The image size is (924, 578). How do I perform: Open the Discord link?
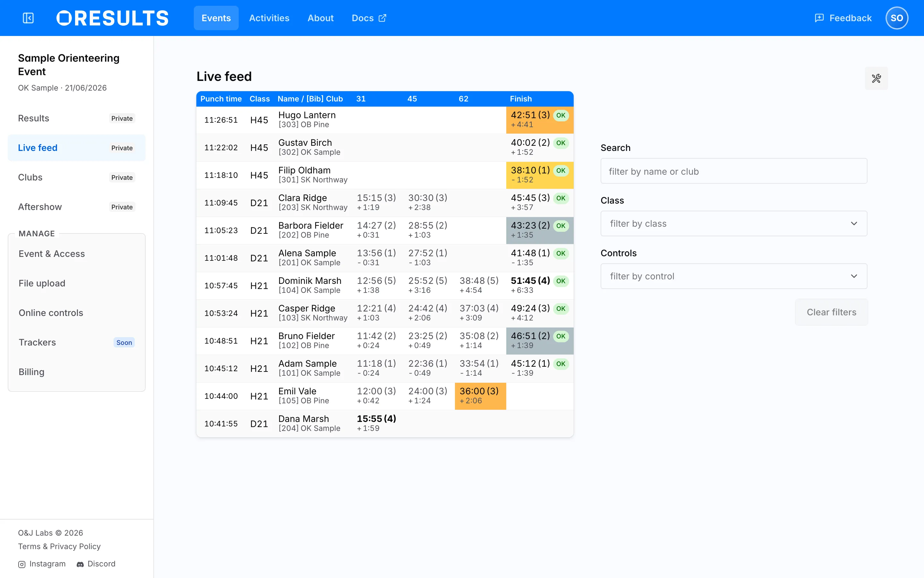[x=96, y=564]
